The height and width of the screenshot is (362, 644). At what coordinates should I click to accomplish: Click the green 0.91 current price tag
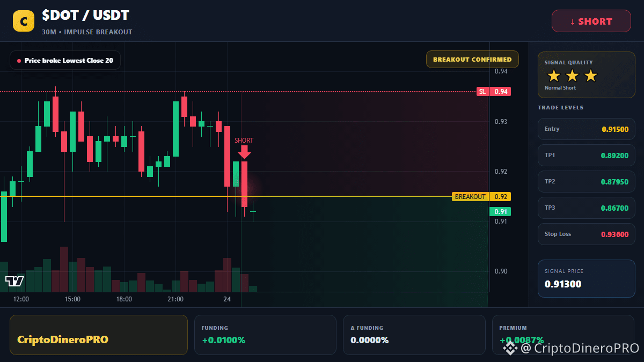click(500, 212)
